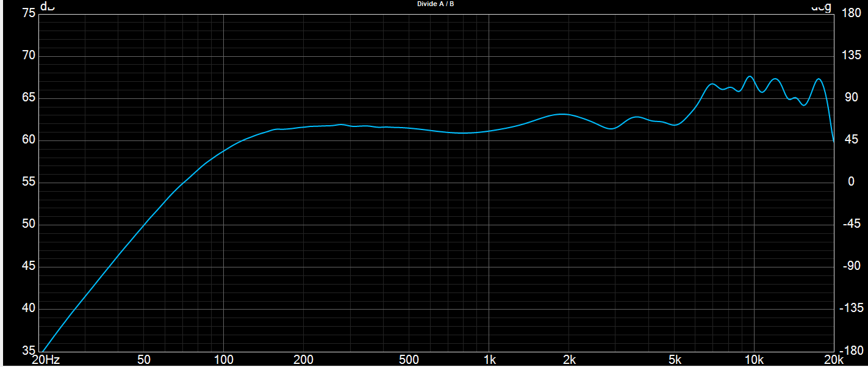
Task: Select the 50 label on left dB axis
Action: tap(28, 225)
